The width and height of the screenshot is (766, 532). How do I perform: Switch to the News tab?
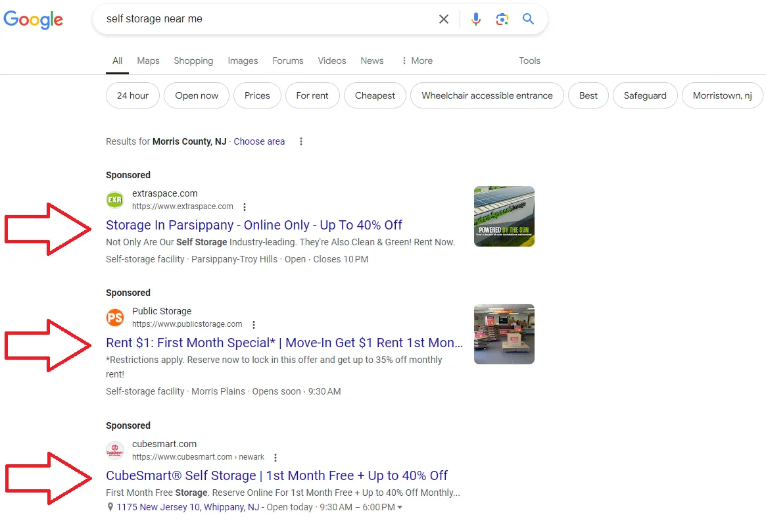[371, 60]
